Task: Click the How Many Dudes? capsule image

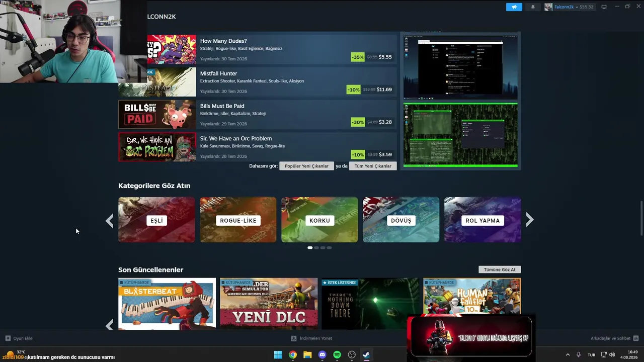Action: coord(172,49)
